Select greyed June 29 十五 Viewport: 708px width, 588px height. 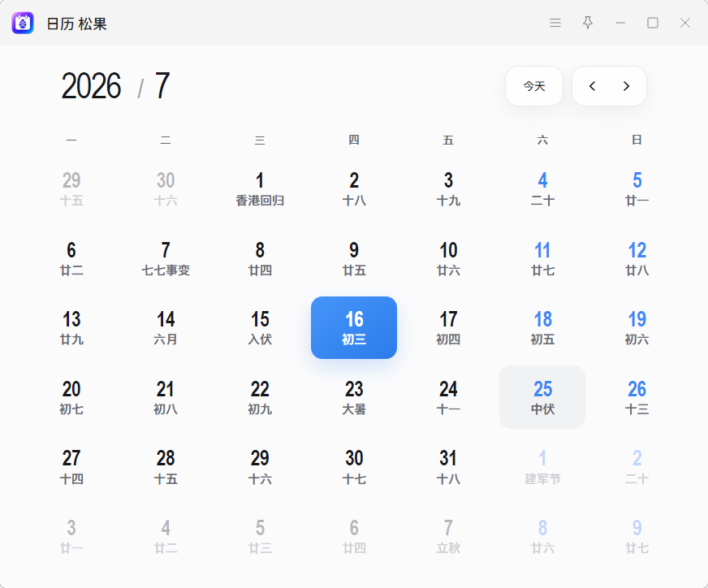(x=71, y=188)
